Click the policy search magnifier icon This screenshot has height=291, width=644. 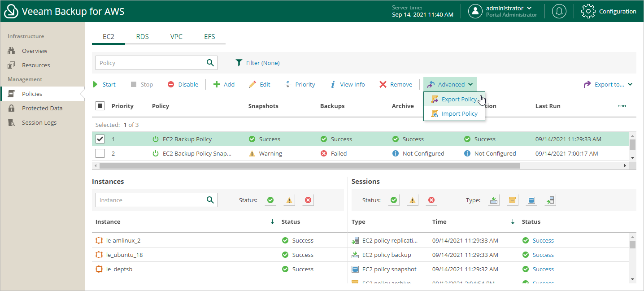(210, 63)
